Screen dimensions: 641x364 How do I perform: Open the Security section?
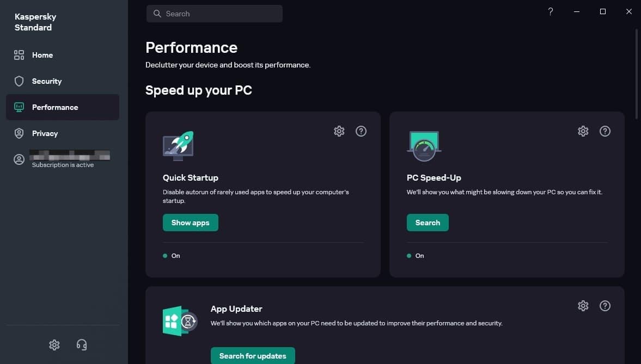pyautogui.click(x=46, y=81)
